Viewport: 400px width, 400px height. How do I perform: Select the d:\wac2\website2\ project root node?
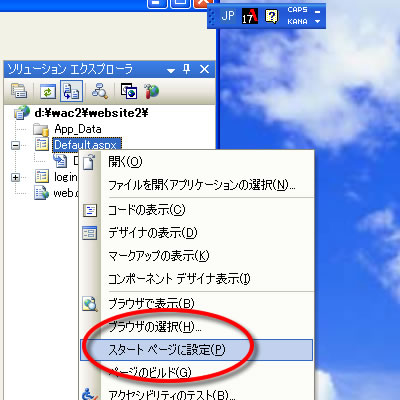tap(91, 113)
